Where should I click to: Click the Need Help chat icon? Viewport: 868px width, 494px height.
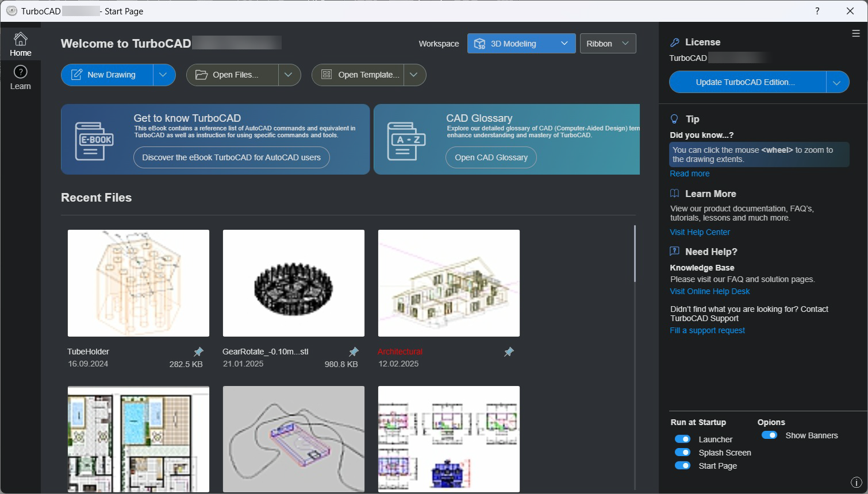pyautogui.click(x=675, y=251)
